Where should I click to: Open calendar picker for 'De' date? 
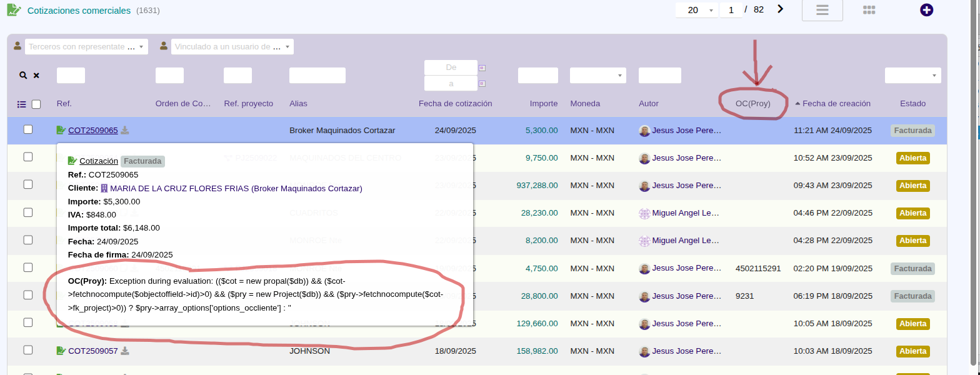point(482,67)
